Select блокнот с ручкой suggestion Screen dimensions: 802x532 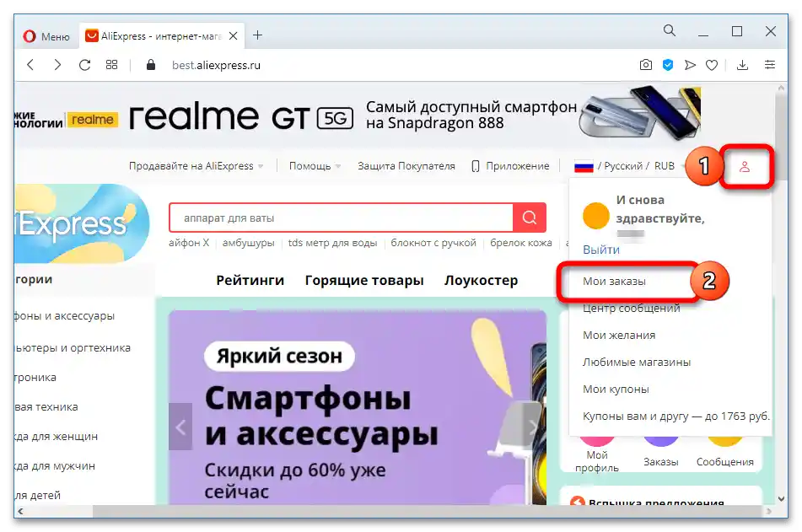pos(433,243)
